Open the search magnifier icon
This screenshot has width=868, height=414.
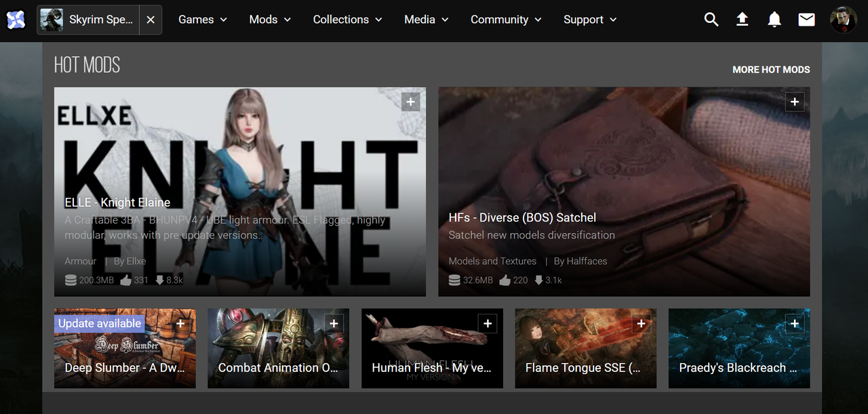pyautogui.click(x=711, y=20)
